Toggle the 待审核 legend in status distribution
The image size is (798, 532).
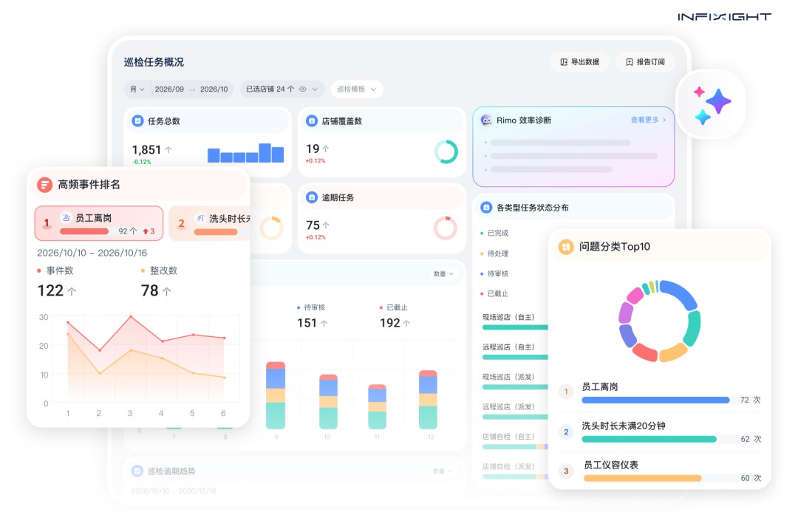click(x=494, y=273)
